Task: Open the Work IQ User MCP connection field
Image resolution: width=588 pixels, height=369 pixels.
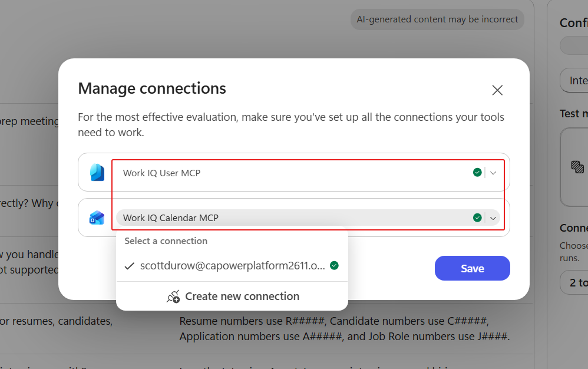Action: click(x=308, y=173)
